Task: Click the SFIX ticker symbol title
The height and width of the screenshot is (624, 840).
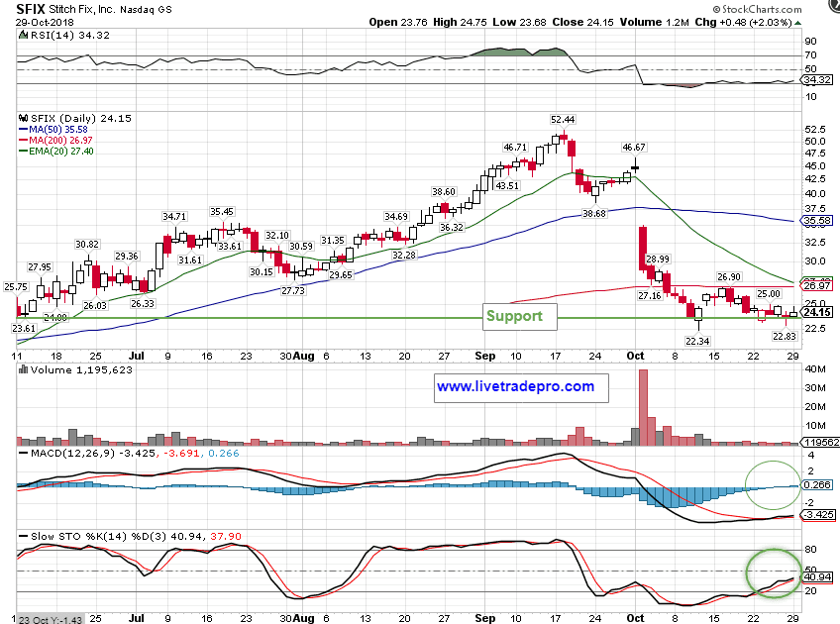Action: 36,8
